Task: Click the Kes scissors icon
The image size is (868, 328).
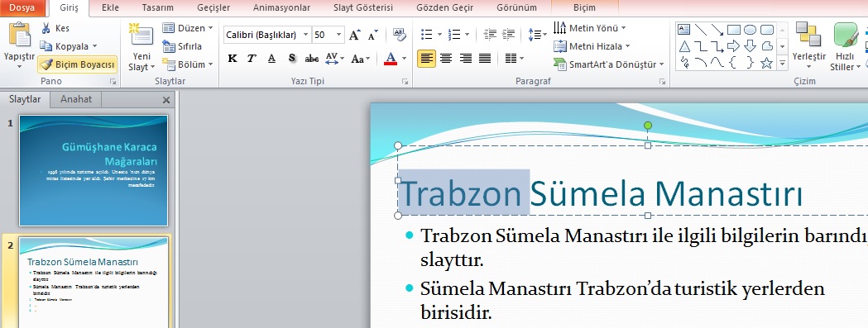Action: [x=46, y=28]
